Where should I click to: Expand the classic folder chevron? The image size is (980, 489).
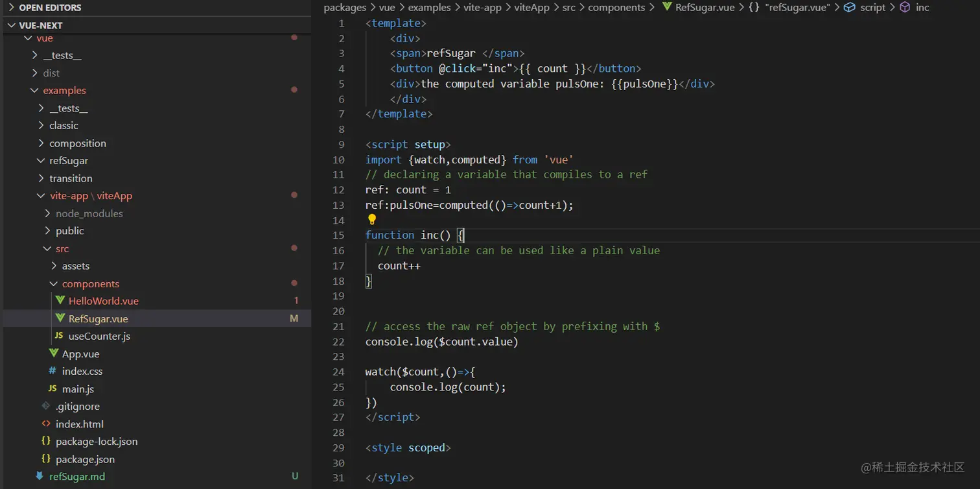[x=41, y=125]
